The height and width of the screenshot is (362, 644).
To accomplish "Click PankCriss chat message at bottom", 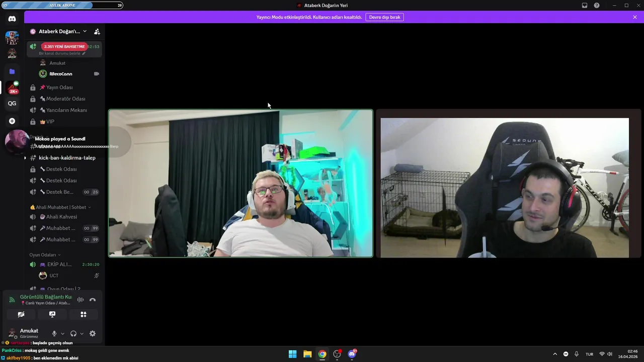I will point(36,350).
